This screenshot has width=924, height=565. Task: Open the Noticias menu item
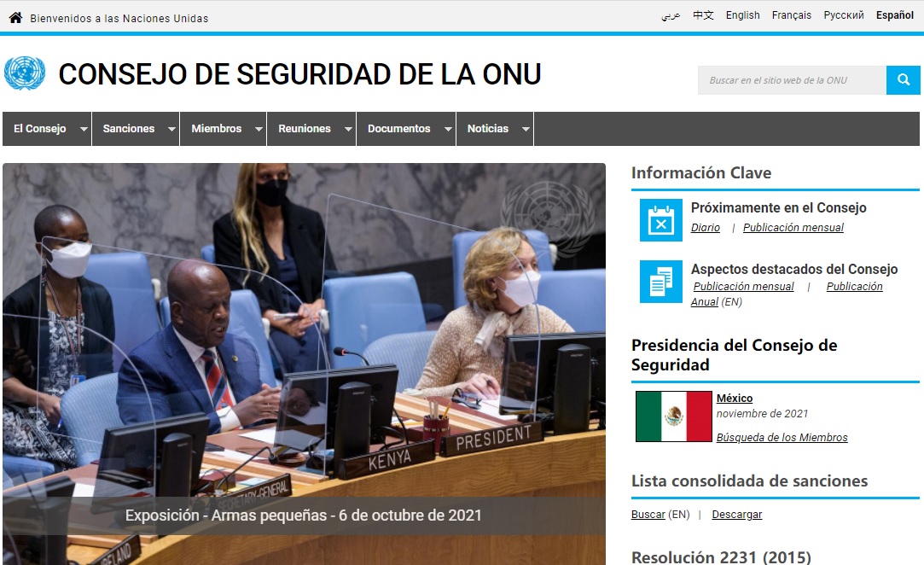pos(488,129)
